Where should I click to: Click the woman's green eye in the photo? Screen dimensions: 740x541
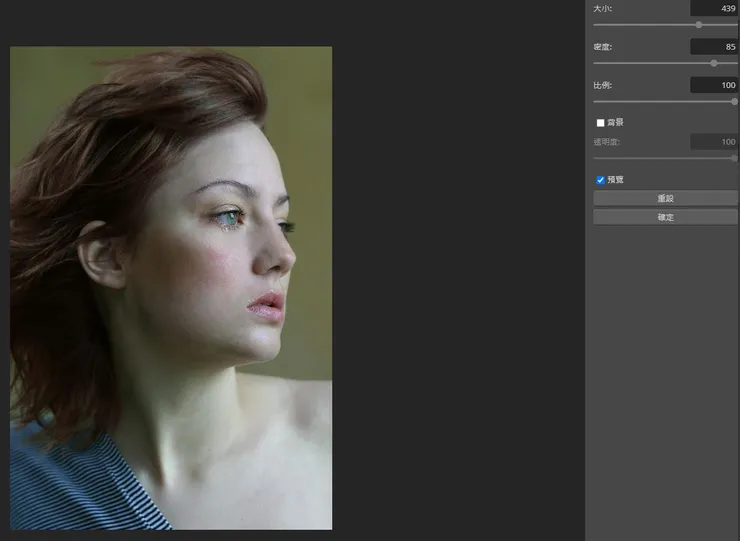232,215
